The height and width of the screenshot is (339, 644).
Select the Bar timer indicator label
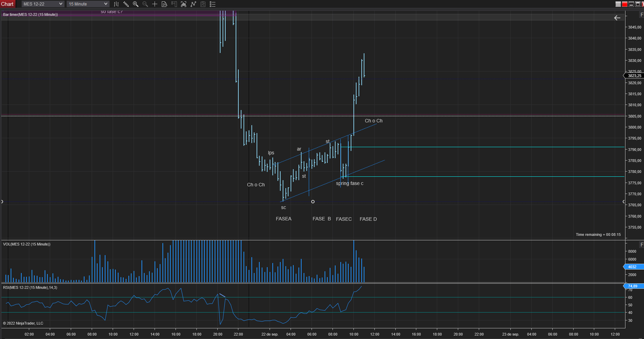click(31, 15)
